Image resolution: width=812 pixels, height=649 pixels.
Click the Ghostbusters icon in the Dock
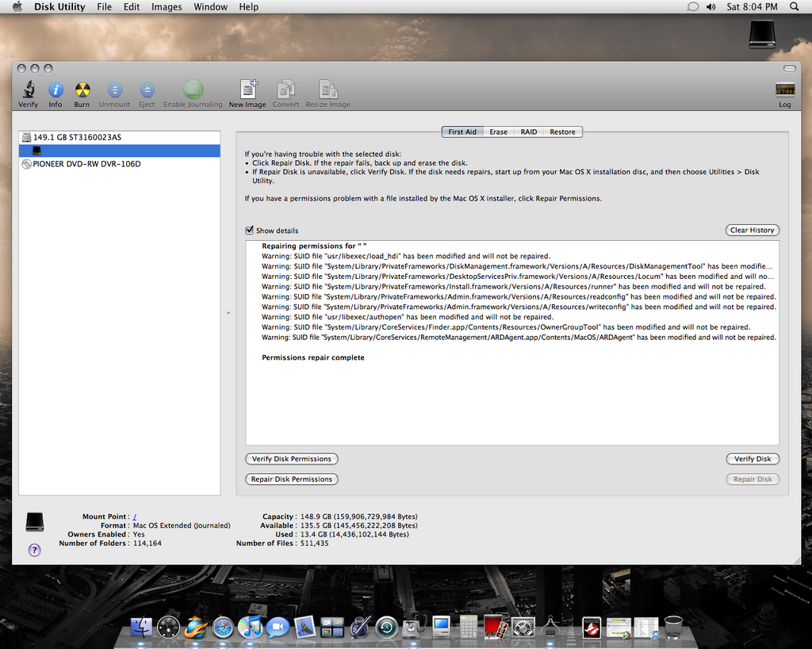click(591, 628)
